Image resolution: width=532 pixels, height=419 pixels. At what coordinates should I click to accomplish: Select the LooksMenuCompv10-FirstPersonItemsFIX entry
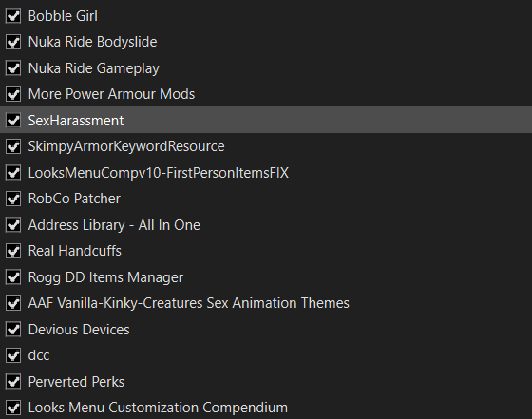click(x=266, y=173)
